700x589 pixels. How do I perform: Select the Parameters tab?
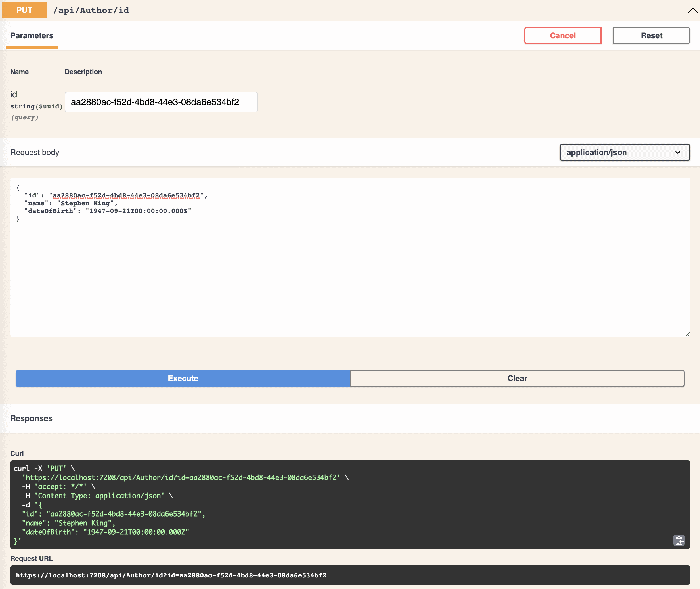point(32,36)
